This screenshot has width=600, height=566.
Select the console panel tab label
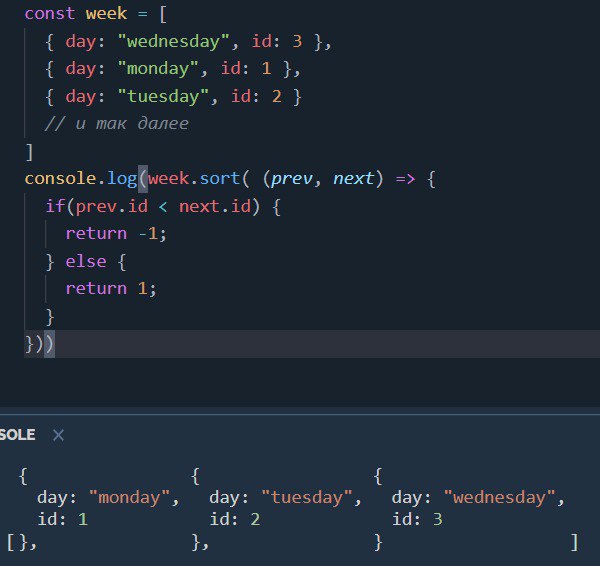[18, 435]
